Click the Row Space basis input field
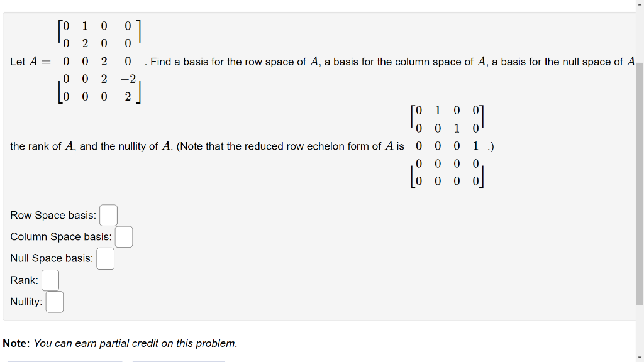Image resolution: width=644 pixels, height=362 pixels. [x=108, y=215]
